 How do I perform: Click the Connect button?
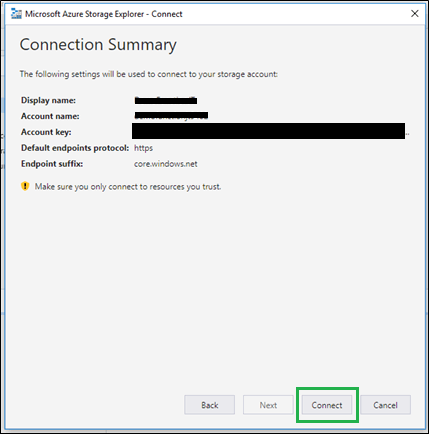327,405
